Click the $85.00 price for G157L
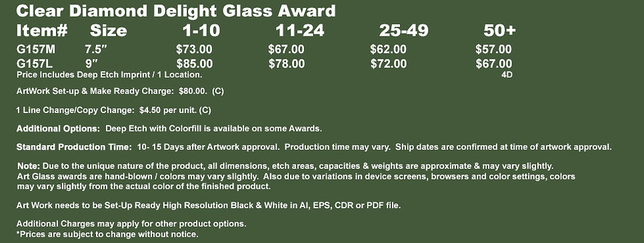Viewport: 644px width, 243px height. click(x=195, y=64)
